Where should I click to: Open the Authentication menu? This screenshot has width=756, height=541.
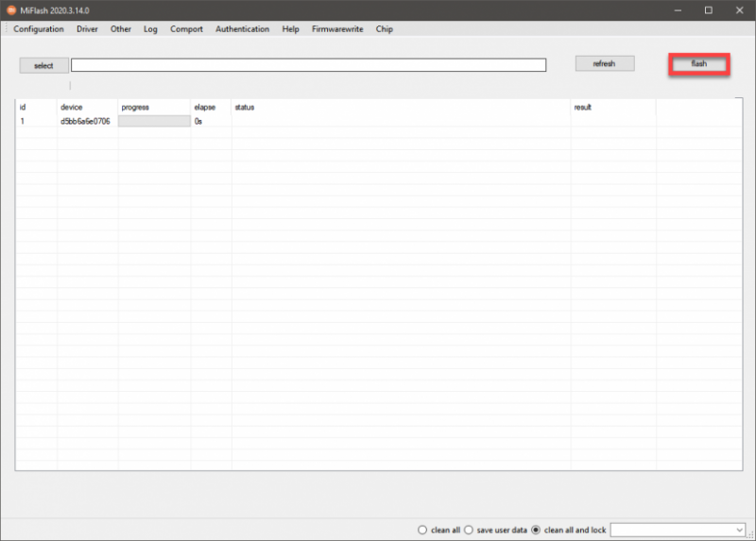tap(242, 29)
